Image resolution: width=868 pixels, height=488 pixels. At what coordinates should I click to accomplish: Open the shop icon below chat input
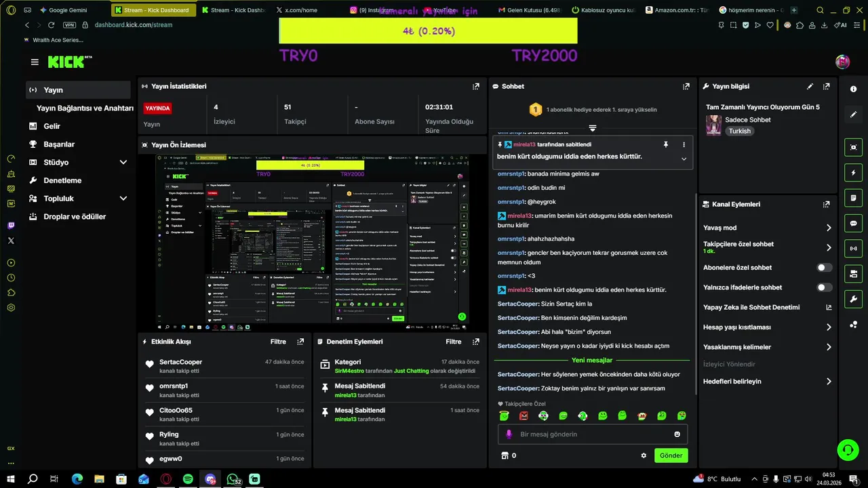click(504, 455)
